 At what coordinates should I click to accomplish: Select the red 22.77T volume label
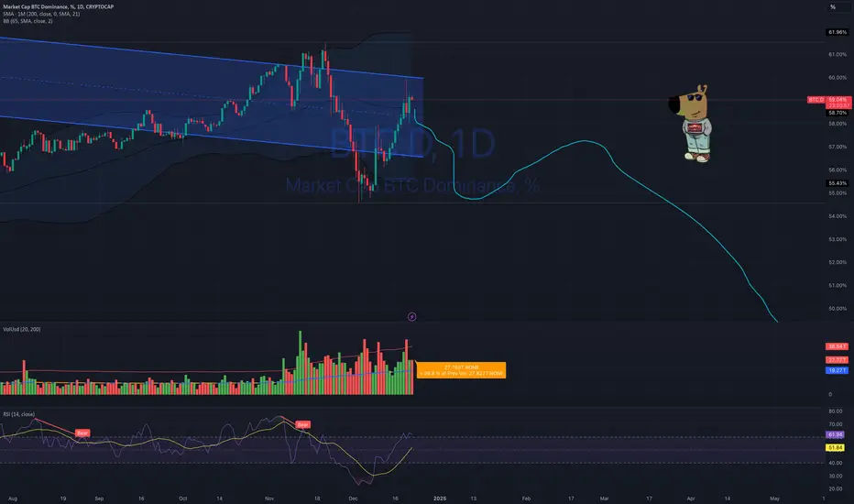(x=837, y=359)
